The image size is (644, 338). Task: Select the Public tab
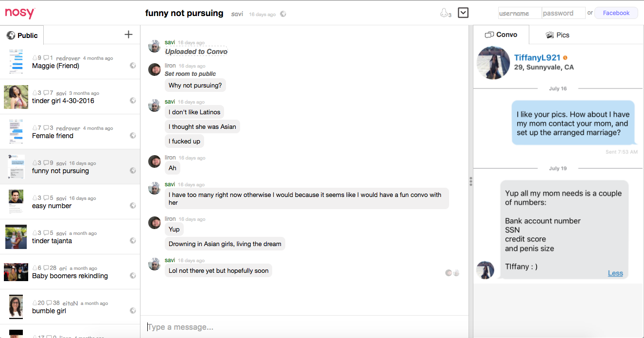22,36
